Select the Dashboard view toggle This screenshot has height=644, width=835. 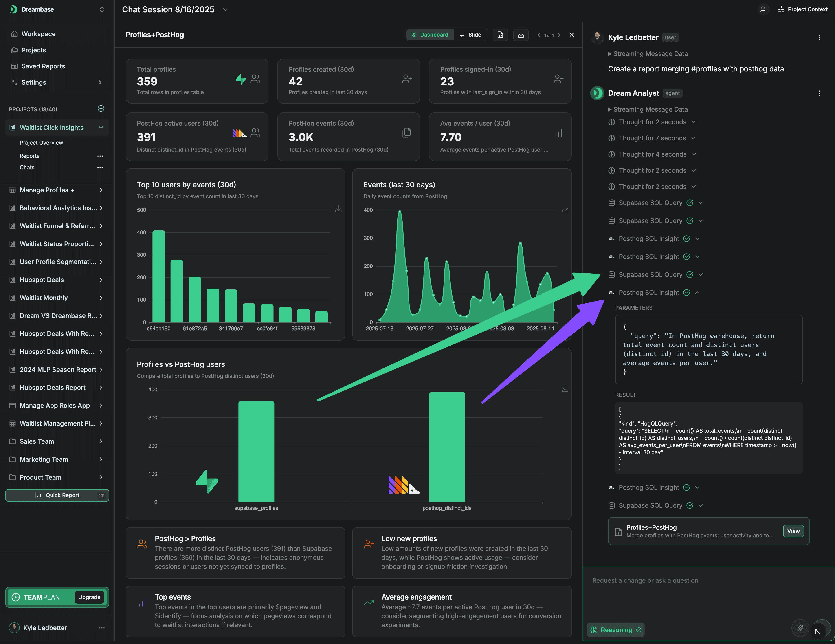pos(430,35)
